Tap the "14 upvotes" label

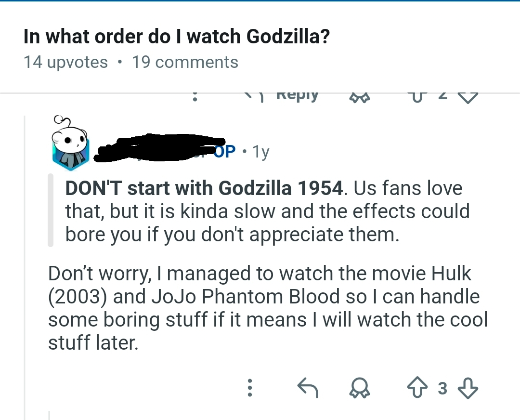pos(65,62)
